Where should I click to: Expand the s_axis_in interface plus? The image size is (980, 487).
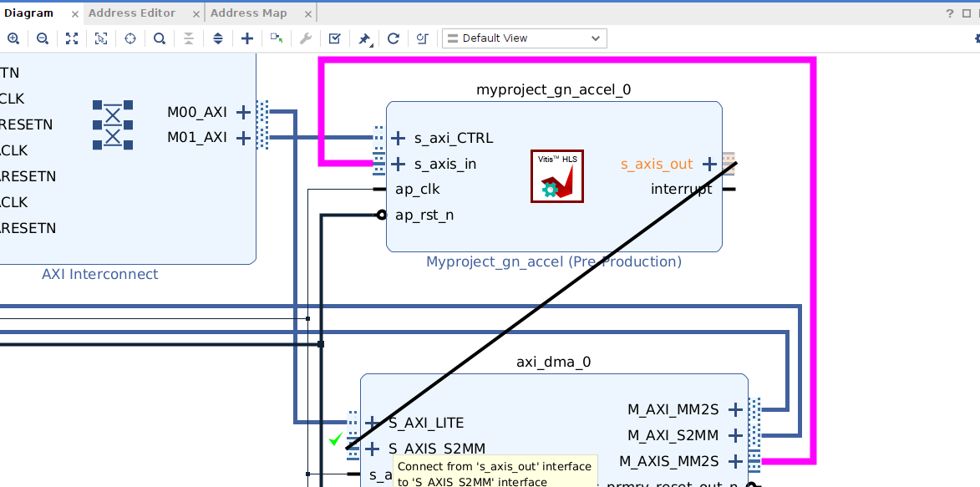pos(398,164)
